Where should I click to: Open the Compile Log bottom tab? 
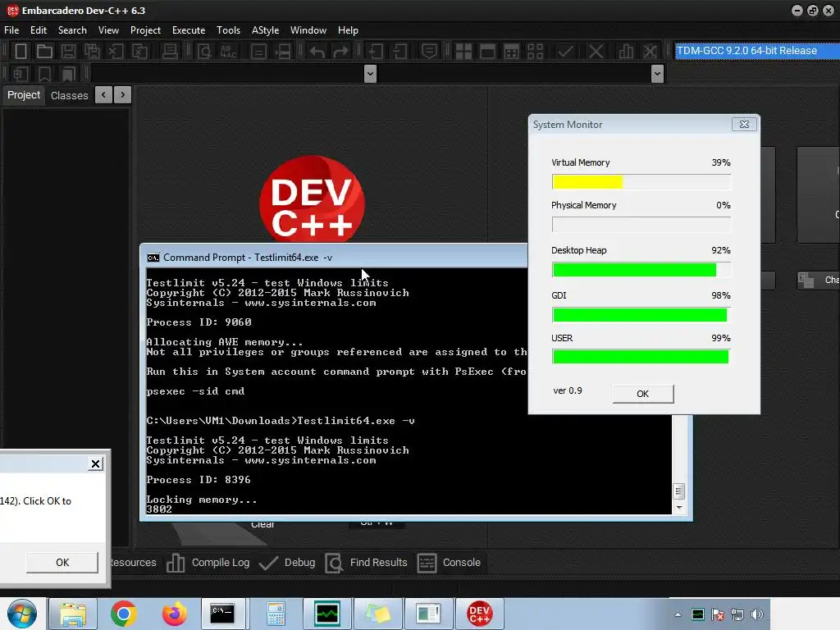click(208, 563)
